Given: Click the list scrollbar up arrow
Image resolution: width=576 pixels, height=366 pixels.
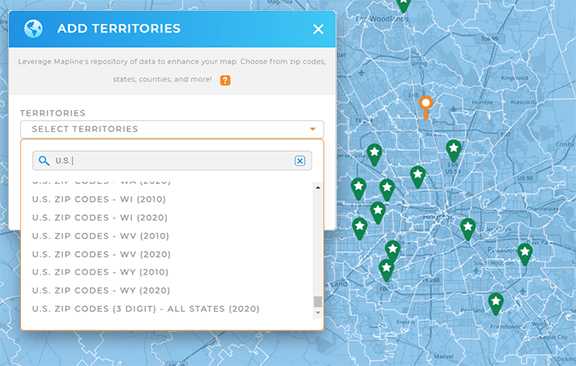Looking at the screenshot, I should [x=318, y=187].
